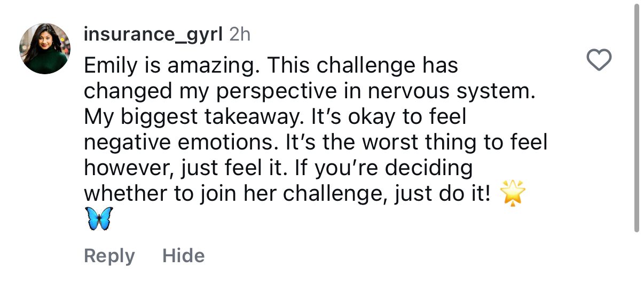Click the vertical scrollbar on the right

tap(636, 117)
